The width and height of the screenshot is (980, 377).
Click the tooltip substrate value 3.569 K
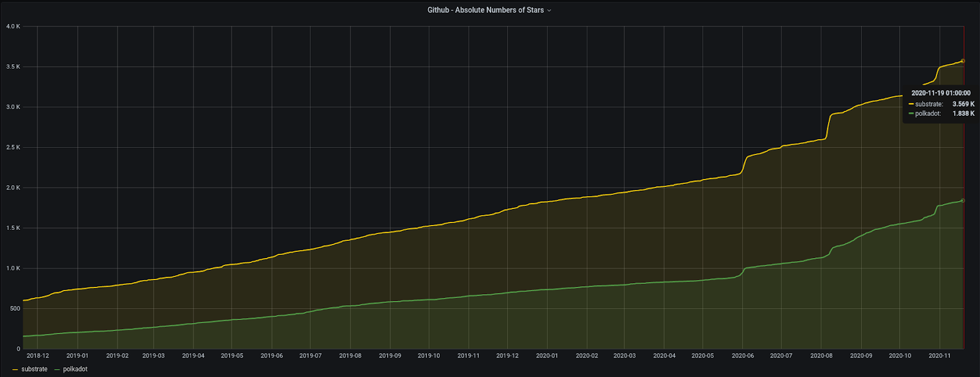pyautogui.click(x=963, y=104)
